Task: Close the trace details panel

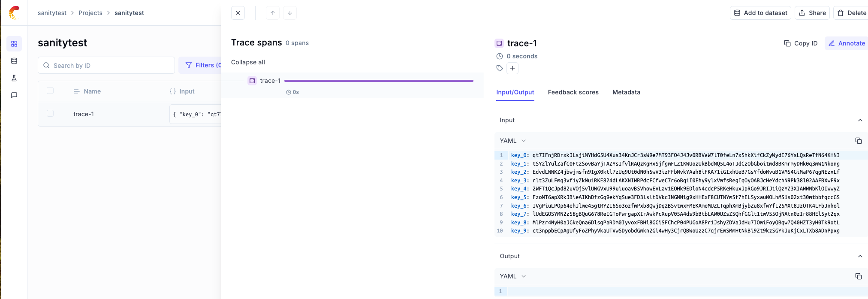Action: [x=238, y=13]
